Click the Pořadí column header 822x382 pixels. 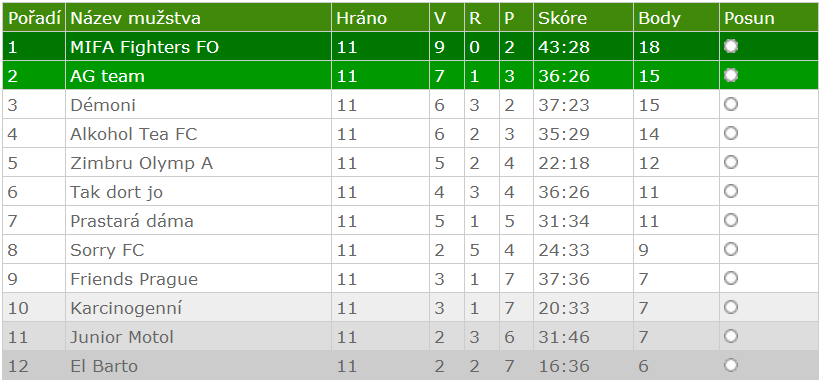[34, 18]
